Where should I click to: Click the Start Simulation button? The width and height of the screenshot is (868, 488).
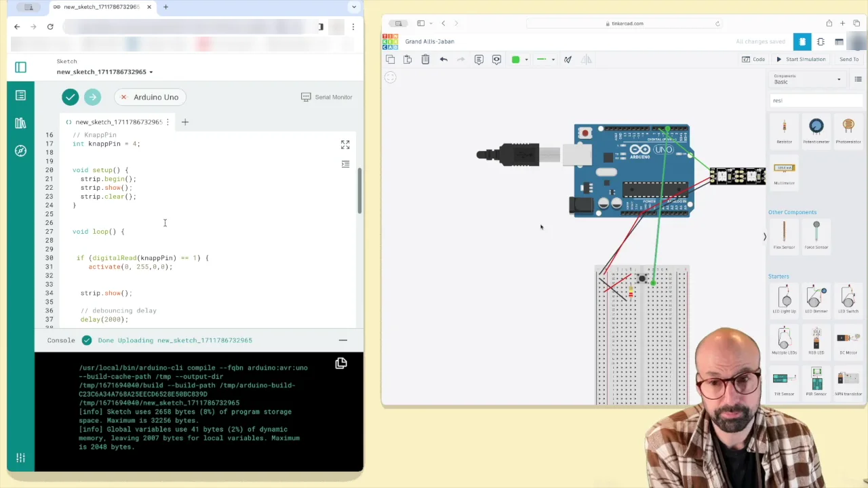(801, 60)
